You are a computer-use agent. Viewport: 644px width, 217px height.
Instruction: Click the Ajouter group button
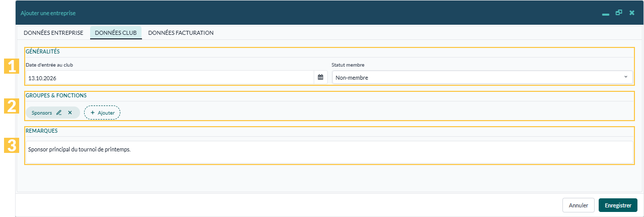102,113
